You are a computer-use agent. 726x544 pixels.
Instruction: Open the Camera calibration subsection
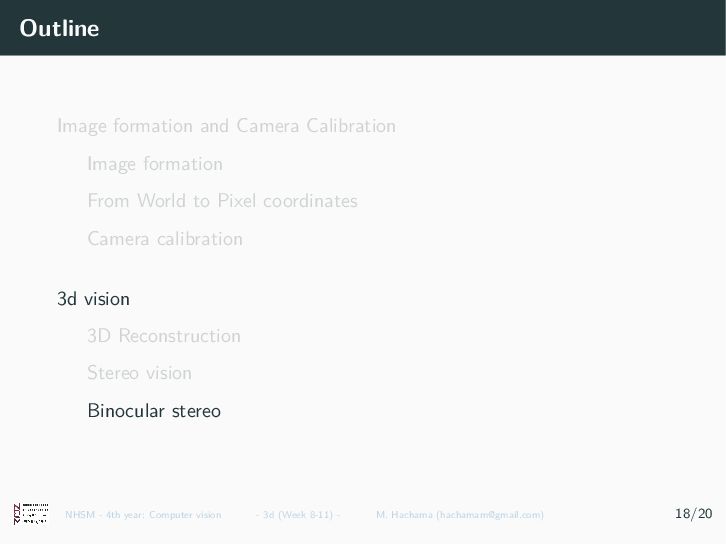pos(165,239)
